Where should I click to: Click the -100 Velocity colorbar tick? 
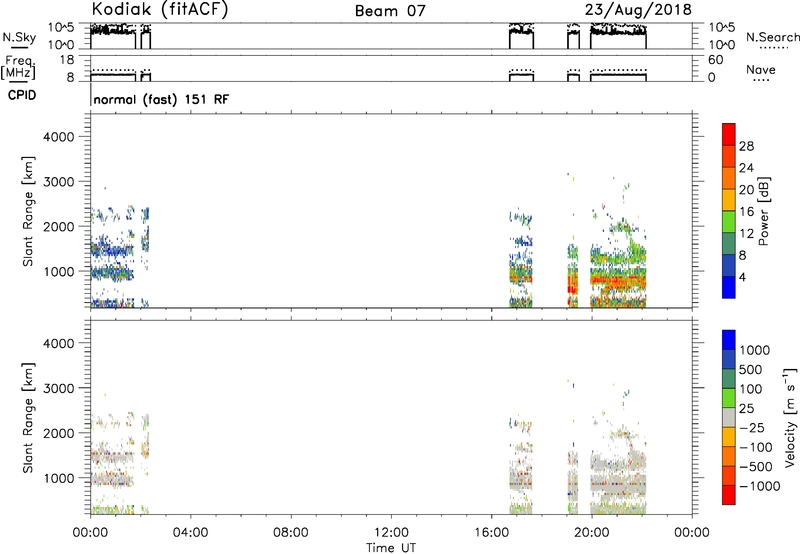756,447
